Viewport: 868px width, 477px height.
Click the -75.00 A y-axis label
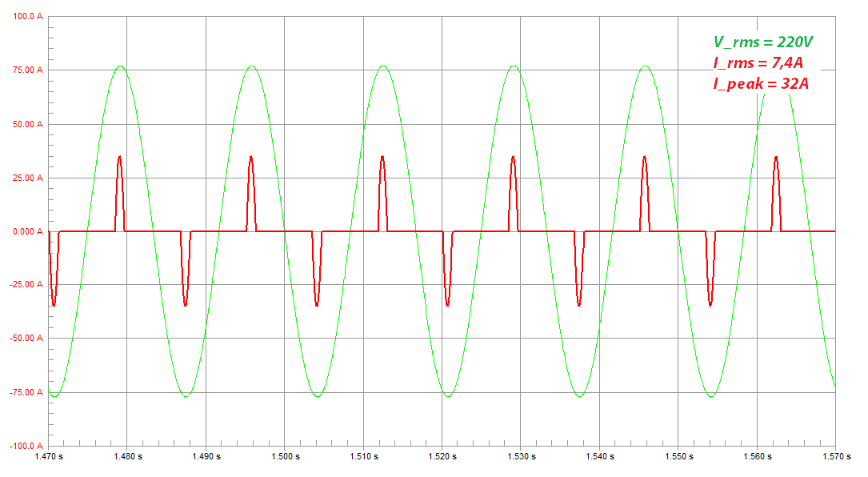pos(25,392)
